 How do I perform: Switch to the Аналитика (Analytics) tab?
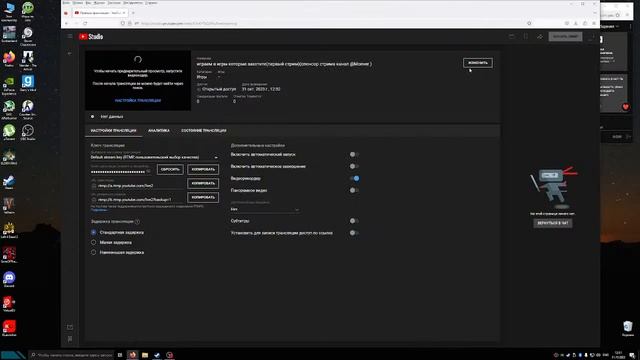coord(159,131)
